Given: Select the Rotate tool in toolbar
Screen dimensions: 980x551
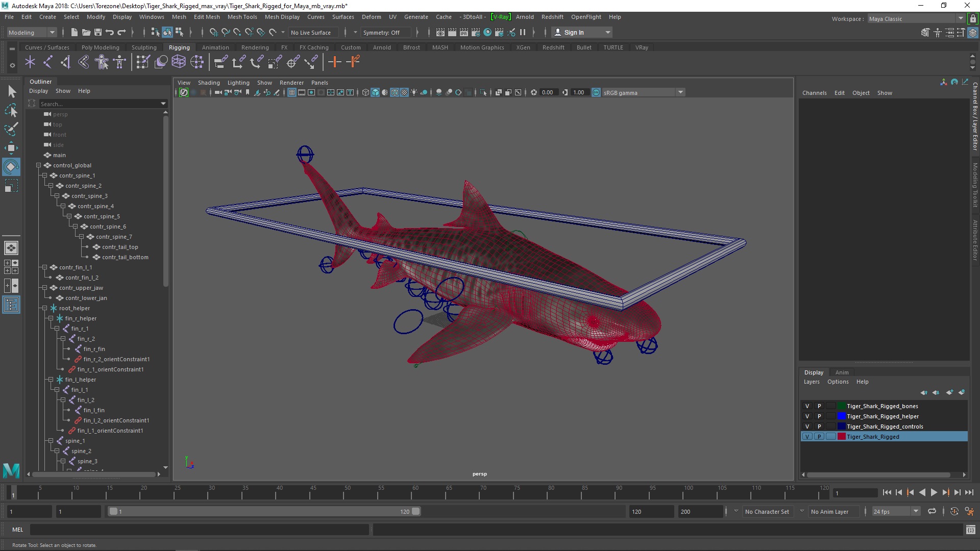Looking at the screenshot, I should click(x=11, y=166).
